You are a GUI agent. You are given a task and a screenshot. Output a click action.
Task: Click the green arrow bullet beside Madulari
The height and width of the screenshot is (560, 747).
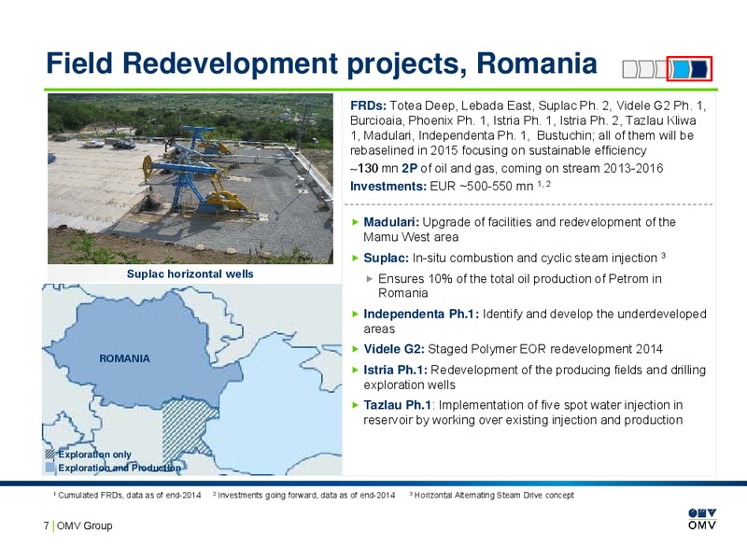tap(355, 222)
